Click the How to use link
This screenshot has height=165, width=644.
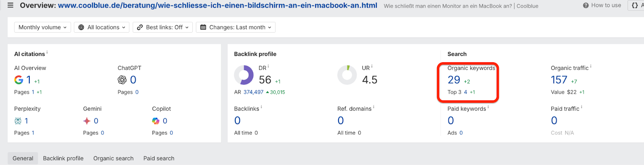tap(606, 5)
